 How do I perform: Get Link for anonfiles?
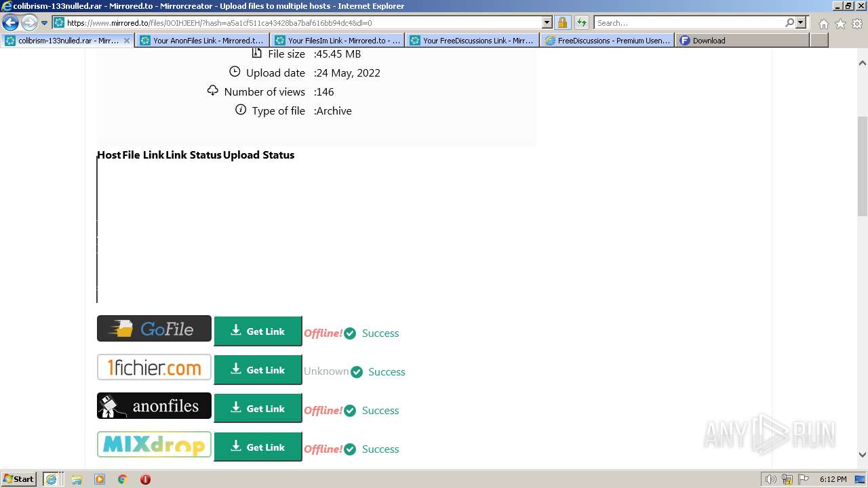pos(258,408)
